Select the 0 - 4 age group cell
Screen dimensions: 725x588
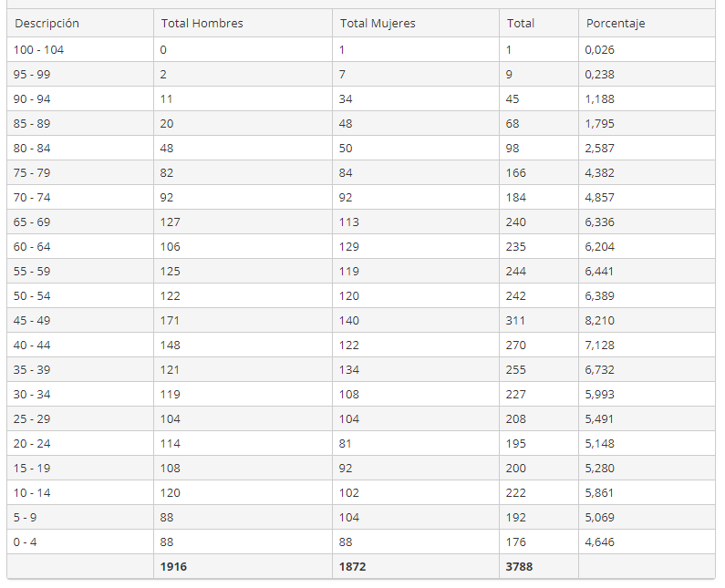26,542
